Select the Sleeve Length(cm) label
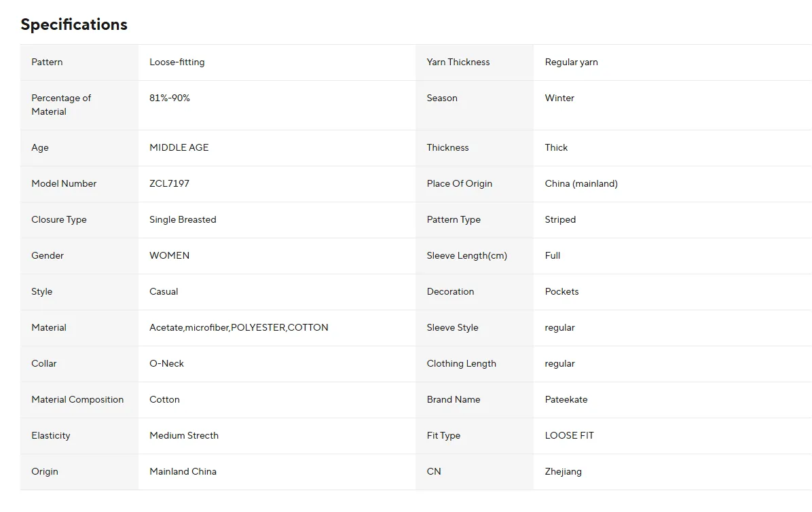The image size is (812, 512). click(x=466, y=256)
